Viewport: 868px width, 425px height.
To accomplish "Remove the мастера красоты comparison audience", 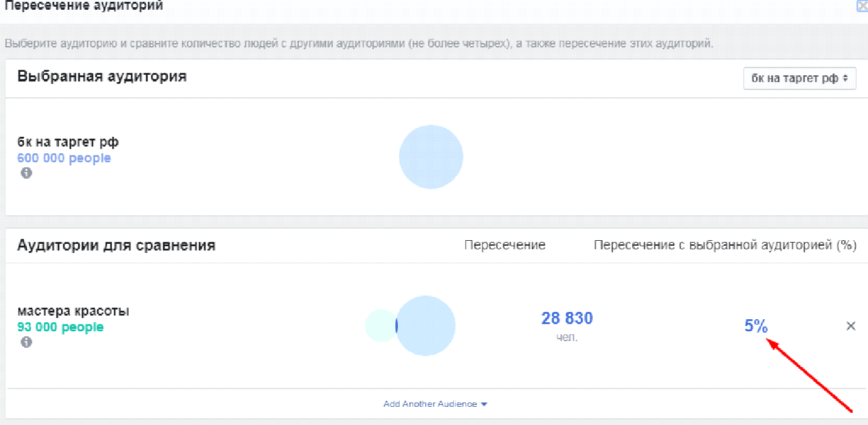I will coord(850,326).
